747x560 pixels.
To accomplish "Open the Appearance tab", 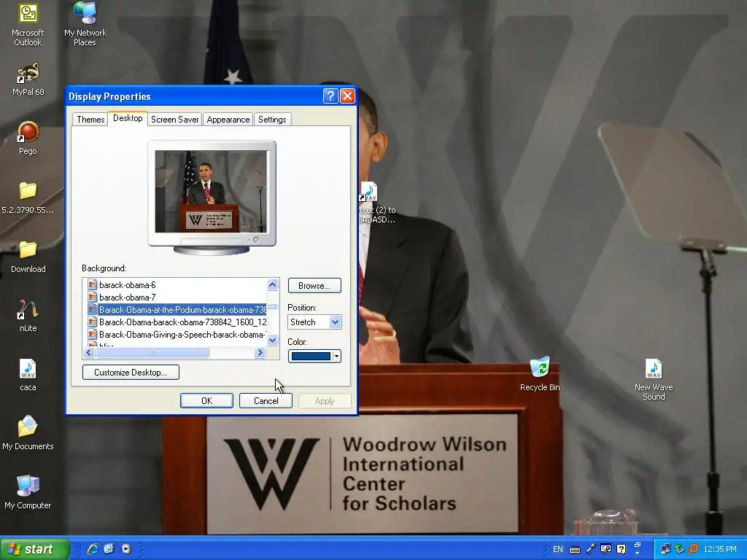I will point(228,120).
